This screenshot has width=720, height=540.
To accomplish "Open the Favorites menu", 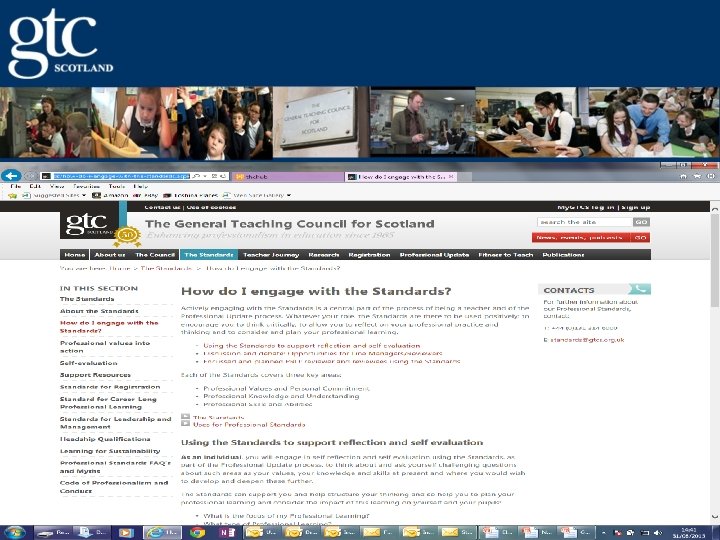I will (86, 186).
